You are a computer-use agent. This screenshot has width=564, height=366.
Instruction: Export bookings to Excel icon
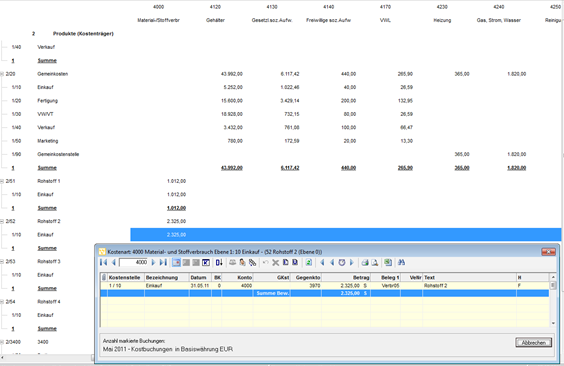(388, 262)
